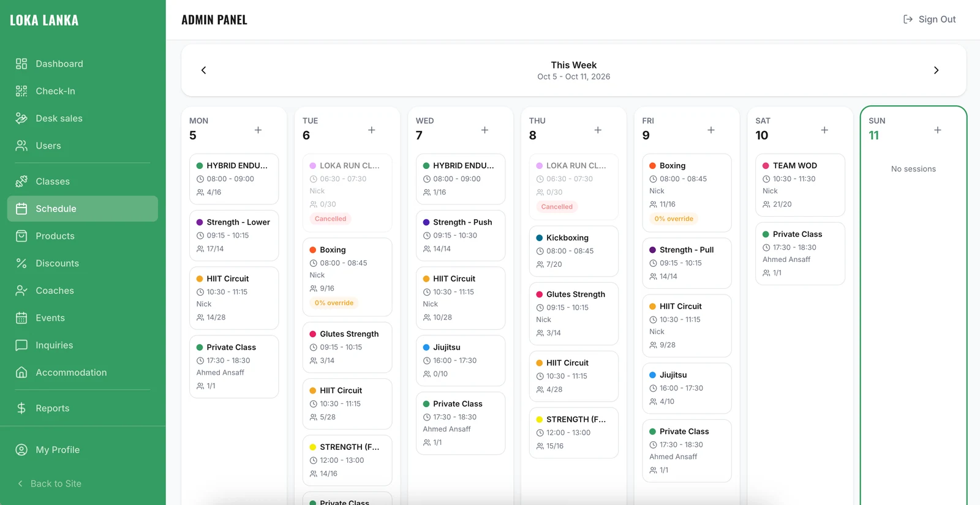Image resolution: width=980 pixels, height=505 pixels.
Task: Open the Schedule menu item
Action: click(83, 209)
